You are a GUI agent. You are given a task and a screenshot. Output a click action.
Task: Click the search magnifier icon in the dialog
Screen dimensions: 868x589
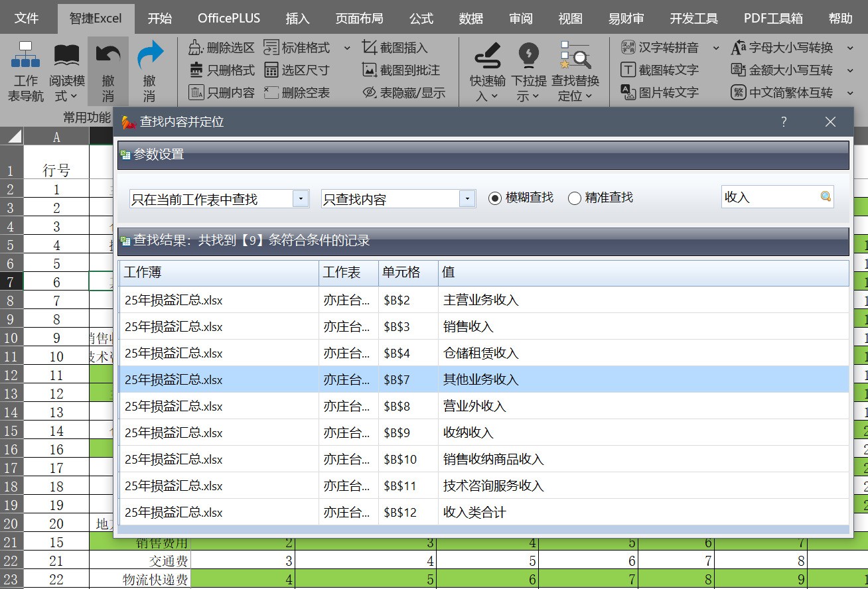826,197
